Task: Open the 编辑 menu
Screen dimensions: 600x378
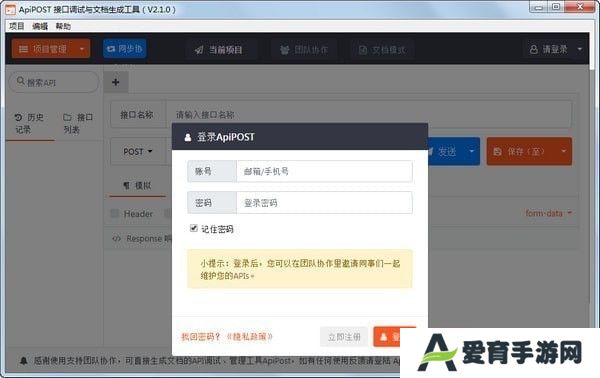Action: tap(40, 26)
